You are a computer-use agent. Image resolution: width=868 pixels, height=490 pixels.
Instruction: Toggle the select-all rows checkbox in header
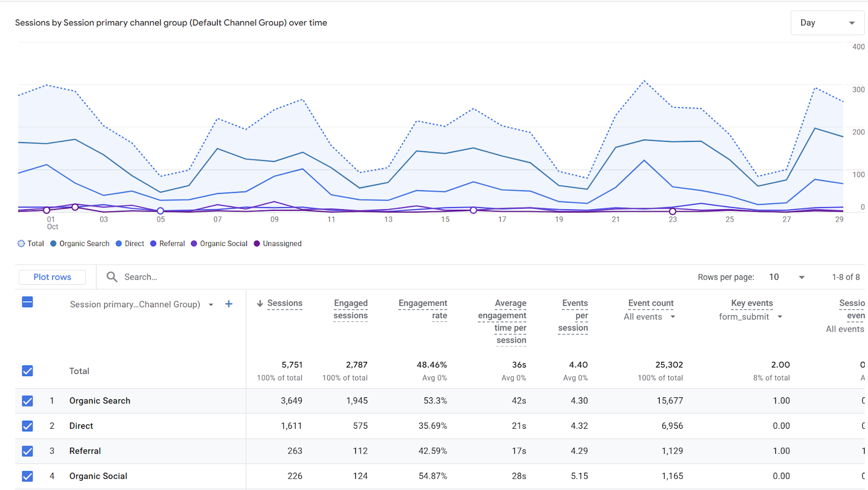(x=28, y=302)
